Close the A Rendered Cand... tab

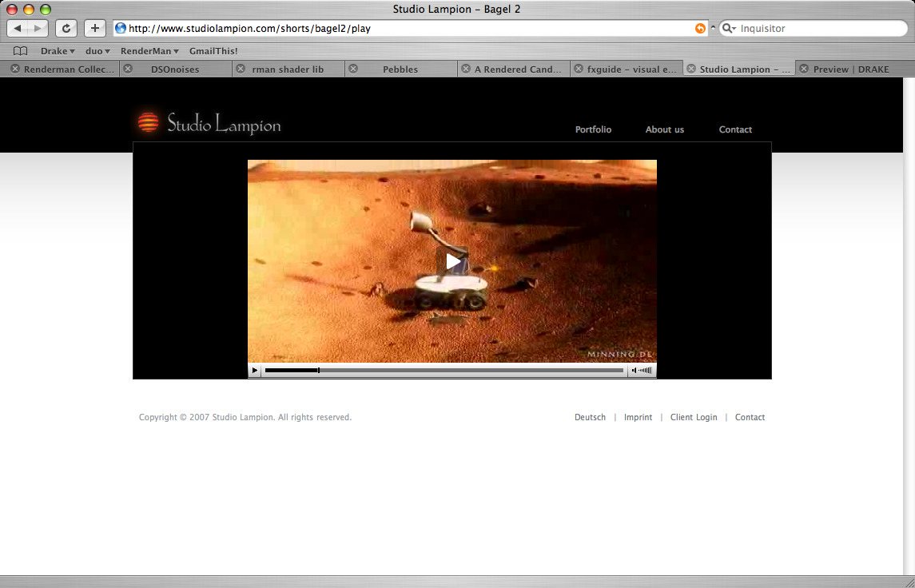pos(466,69)
